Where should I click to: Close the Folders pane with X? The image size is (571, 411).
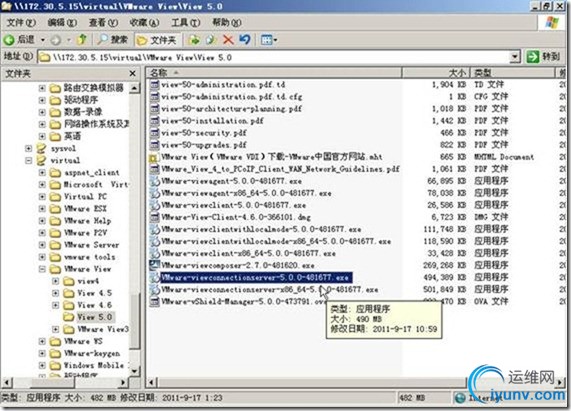click(133, 74)
